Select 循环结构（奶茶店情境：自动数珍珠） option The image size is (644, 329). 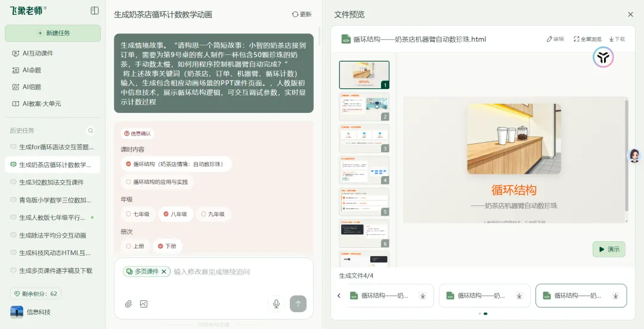[176, 164]
